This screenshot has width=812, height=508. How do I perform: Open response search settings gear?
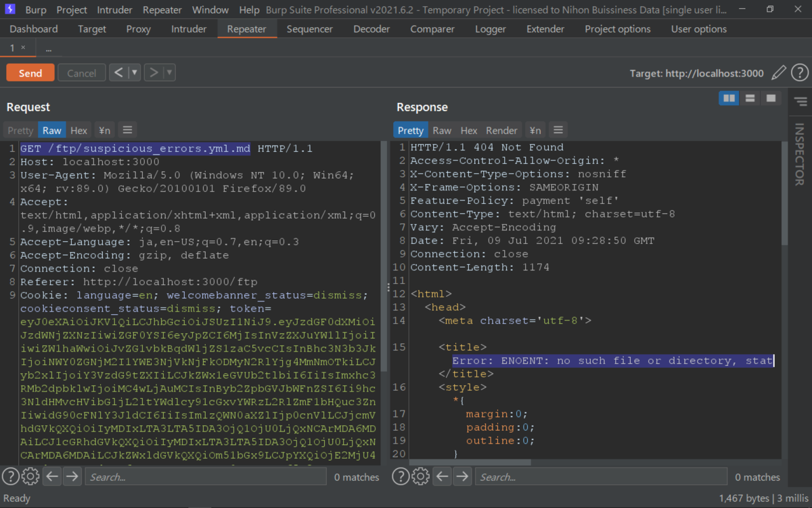420,476
